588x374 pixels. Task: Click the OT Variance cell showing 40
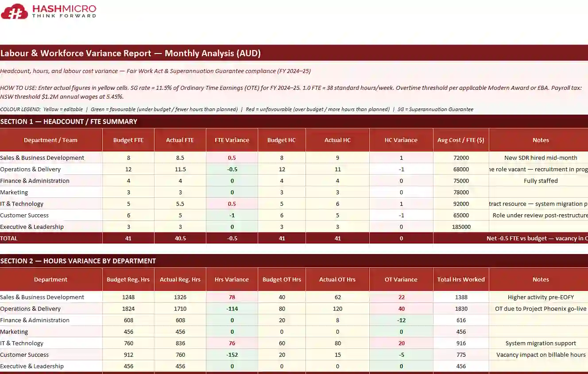point(401,309)
